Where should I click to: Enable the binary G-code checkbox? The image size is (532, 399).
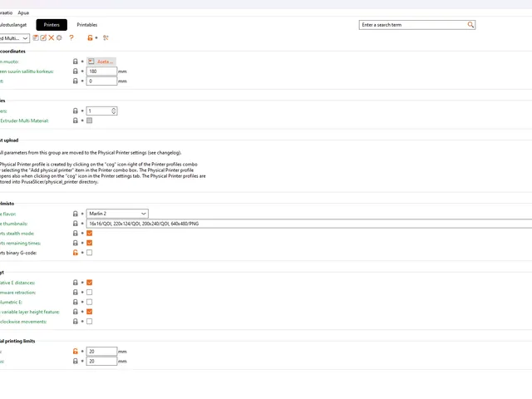click(89, 253)
